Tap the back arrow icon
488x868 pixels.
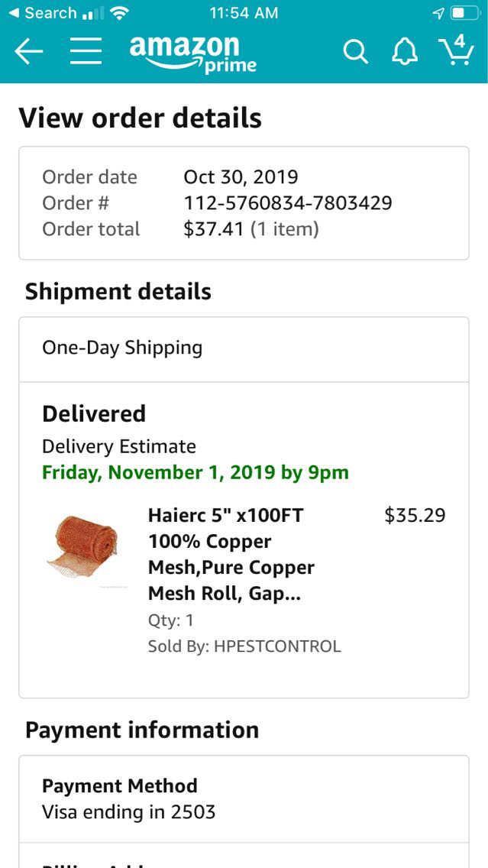click(29, 51)
